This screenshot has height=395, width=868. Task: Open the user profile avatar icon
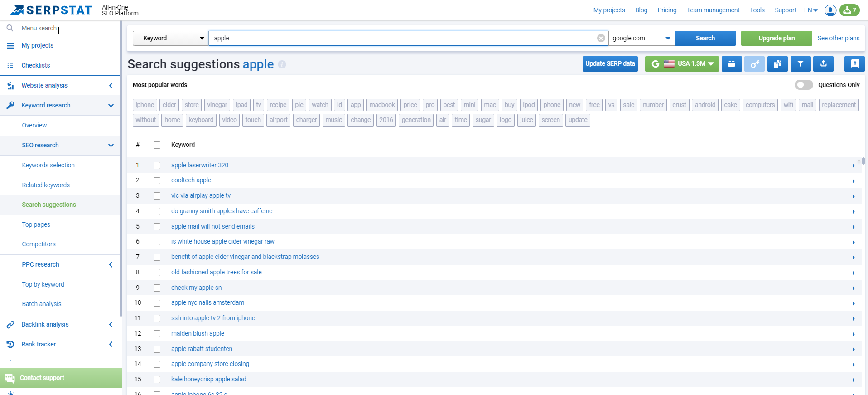[x=830, y=10]
